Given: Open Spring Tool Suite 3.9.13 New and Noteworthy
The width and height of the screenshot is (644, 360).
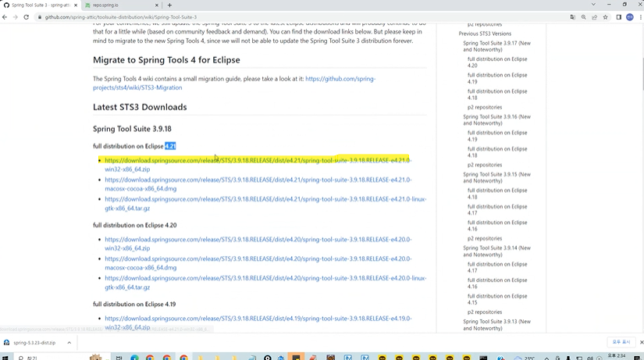Looking at the screenshot, I should click(x=497, y=325).
